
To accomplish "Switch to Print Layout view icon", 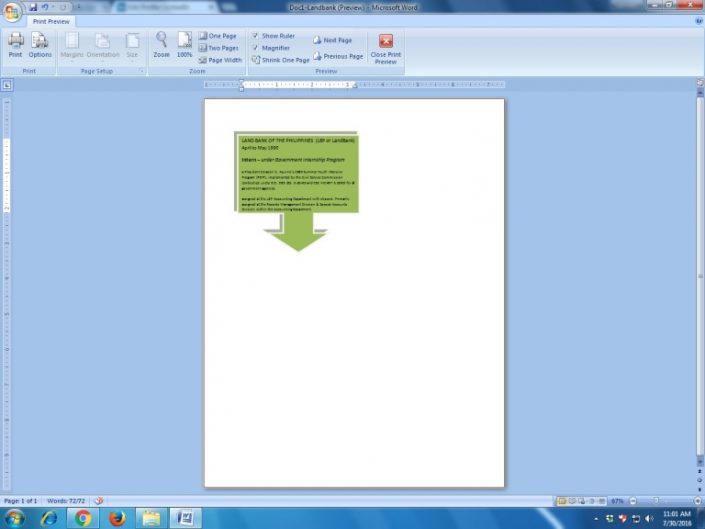I will tap(562, 501).
